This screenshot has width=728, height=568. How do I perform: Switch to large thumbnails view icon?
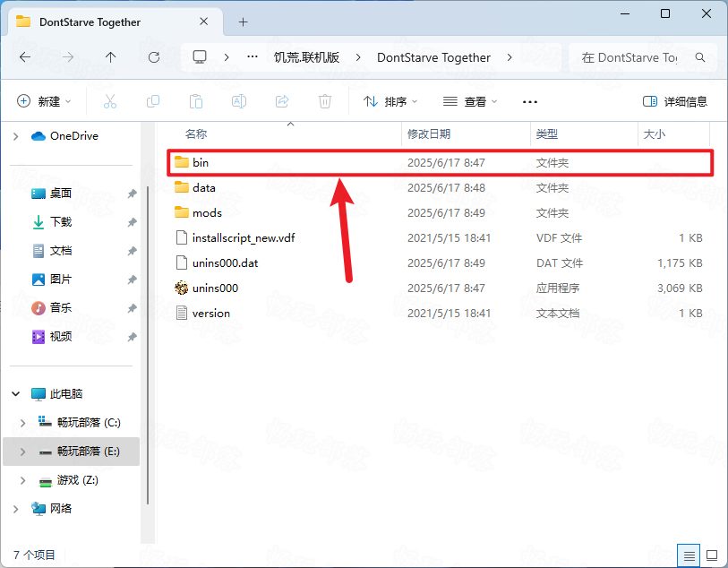click(712, 555)
